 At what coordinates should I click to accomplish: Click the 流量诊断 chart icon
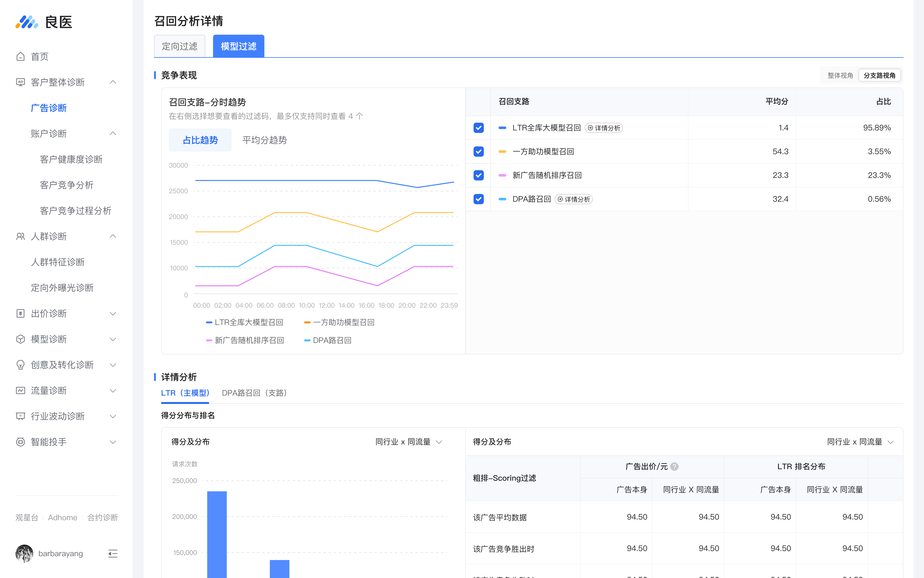pos(21,390)
